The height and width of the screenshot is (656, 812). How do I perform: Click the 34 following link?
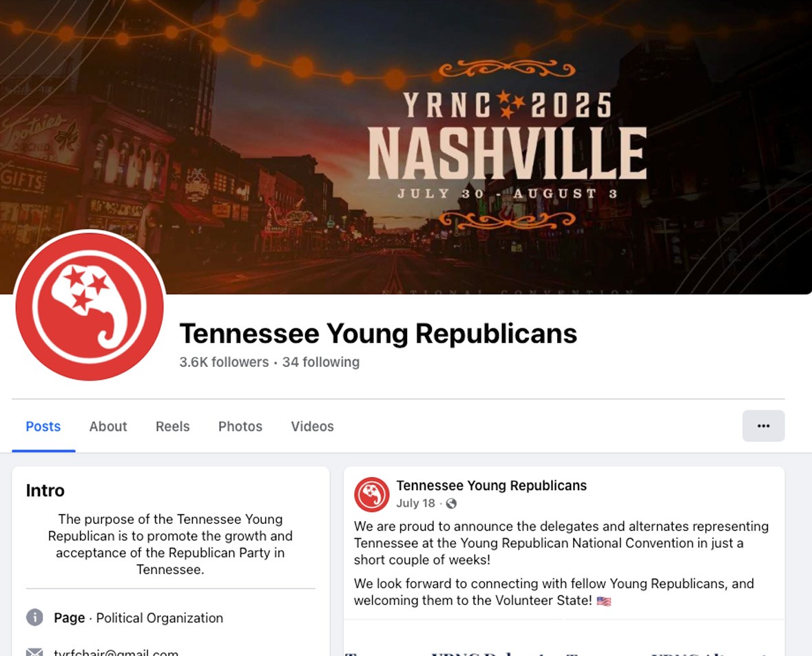click(320, 362)
